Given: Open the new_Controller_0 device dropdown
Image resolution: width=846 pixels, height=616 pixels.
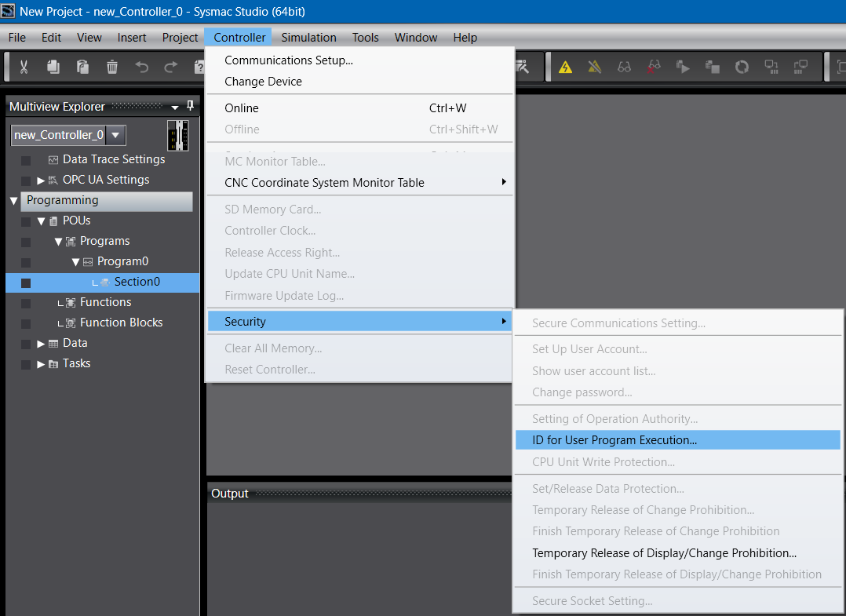Looking at the screenshot, I should pos(115,135).
